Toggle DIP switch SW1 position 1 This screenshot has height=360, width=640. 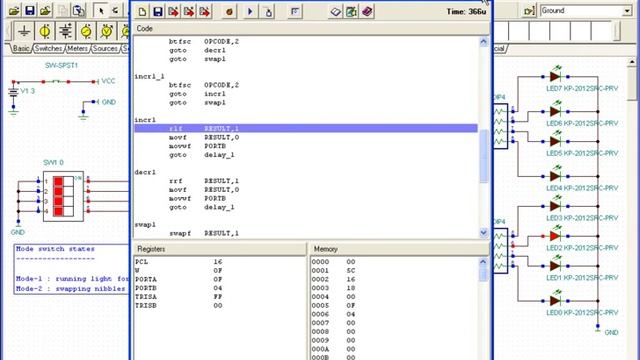(x=63, y=181)
